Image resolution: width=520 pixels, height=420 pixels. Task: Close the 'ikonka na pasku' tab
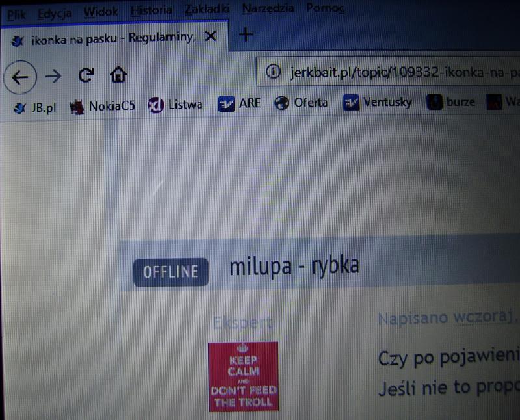click(x=211, y=37)
